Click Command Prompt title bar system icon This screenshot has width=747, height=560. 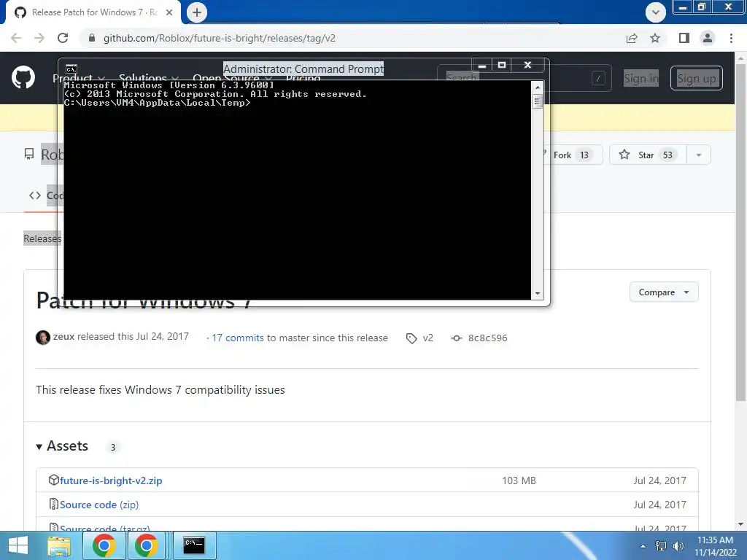[71, 69]
